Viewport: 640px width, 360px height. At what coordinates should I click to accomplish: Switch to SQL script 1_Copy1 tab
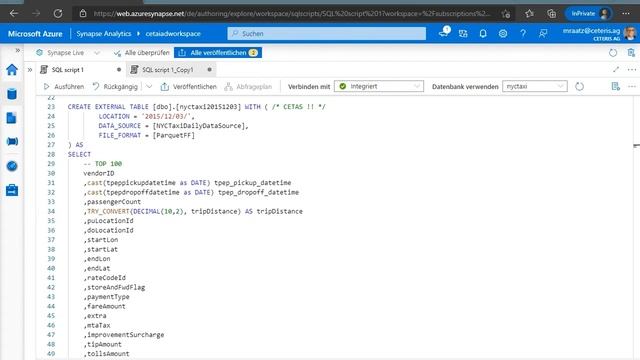(171, 70)
